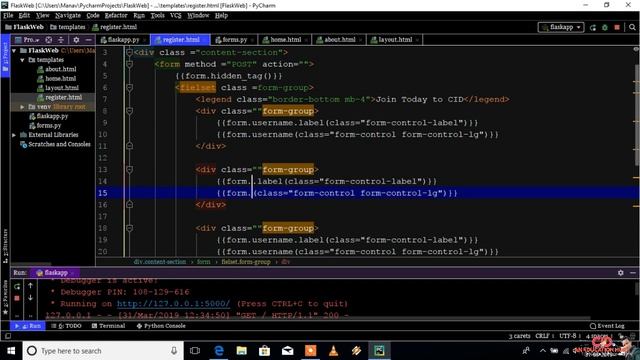Open http://127.0.0.1:5000/ link in console
Screen dimensions: 640x360
coord(173,304)
